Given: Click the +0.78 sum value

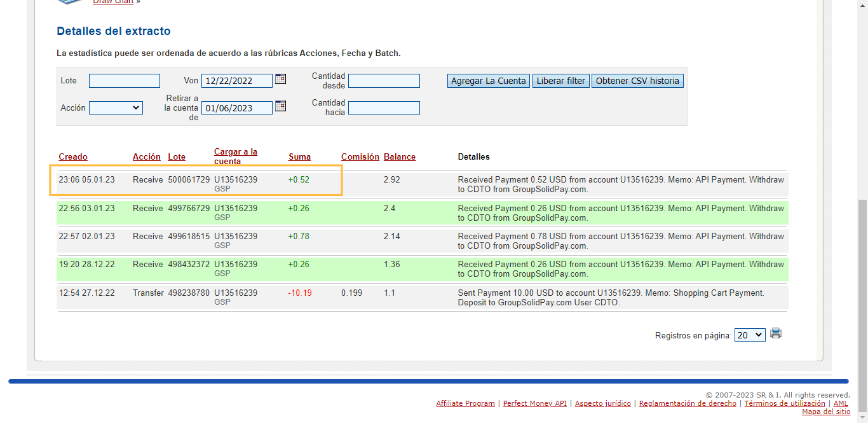Looking at the screenshot, I should (299, 236).
